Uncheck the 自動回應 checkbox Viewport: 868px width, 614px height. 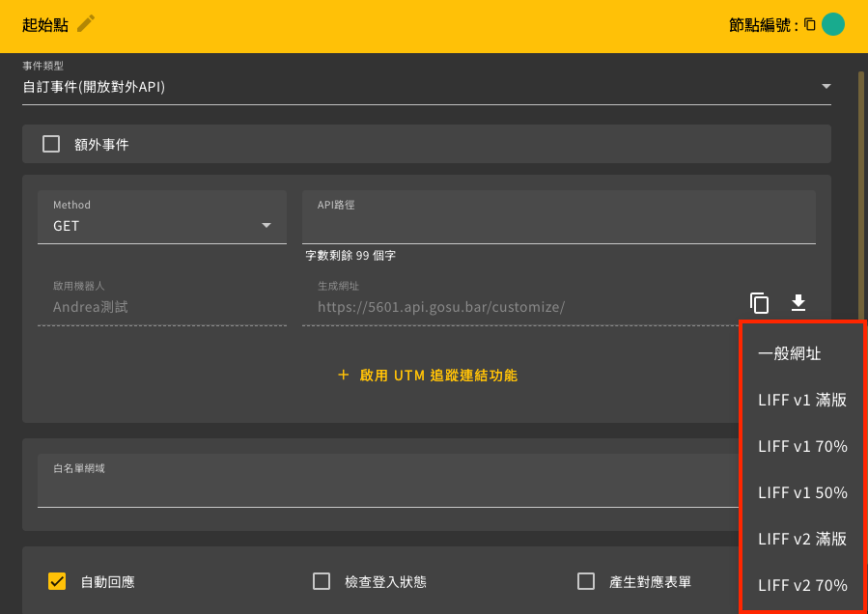[x=57, y=581]
